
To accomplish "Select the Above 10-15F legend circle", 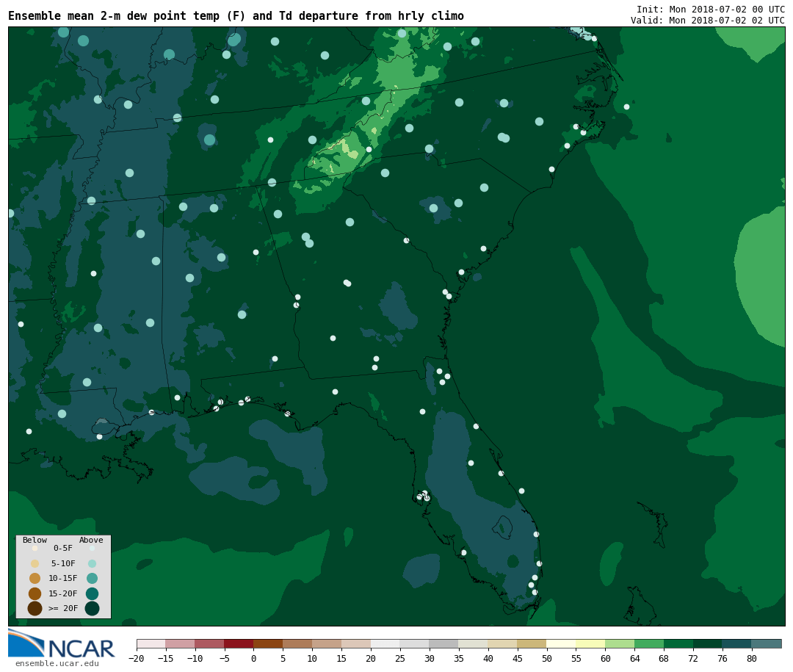I will pos(92,578).
